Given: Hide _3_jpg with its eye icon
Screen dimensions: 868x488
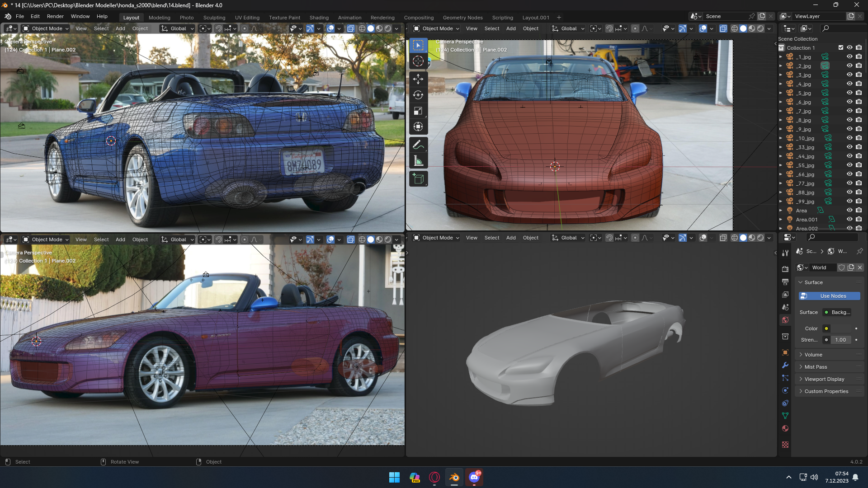Looking at the screenshot, I should tap(849, 75).
